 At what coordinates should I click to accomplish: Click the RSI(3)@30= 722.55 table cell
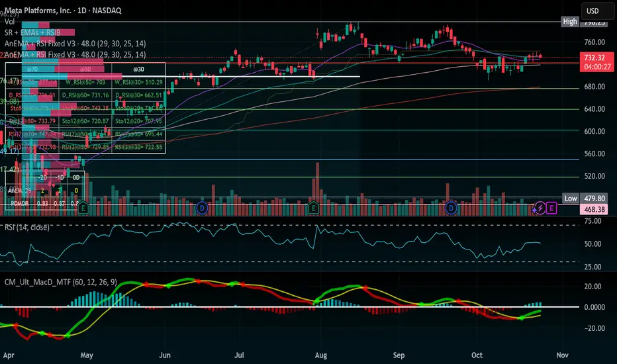(x=138, y=147)
